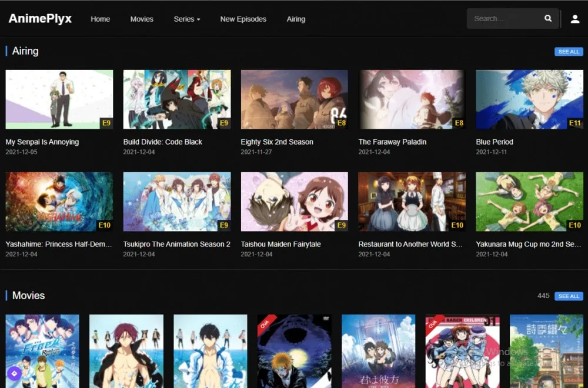
Task: Click The Faraway Paladin thumbnail
Action: point(411,99)
